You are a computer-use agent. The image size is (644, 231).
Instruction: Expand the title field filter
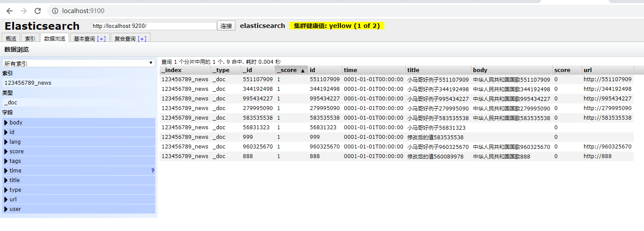tap(79, 180)
